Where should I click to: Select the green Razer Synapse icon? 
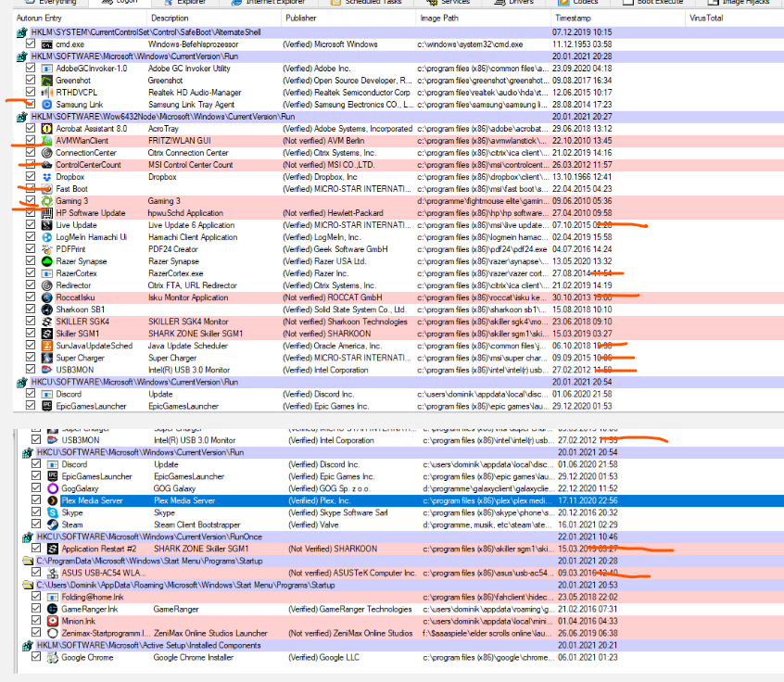pyautogui.click(x=46, y=261)
